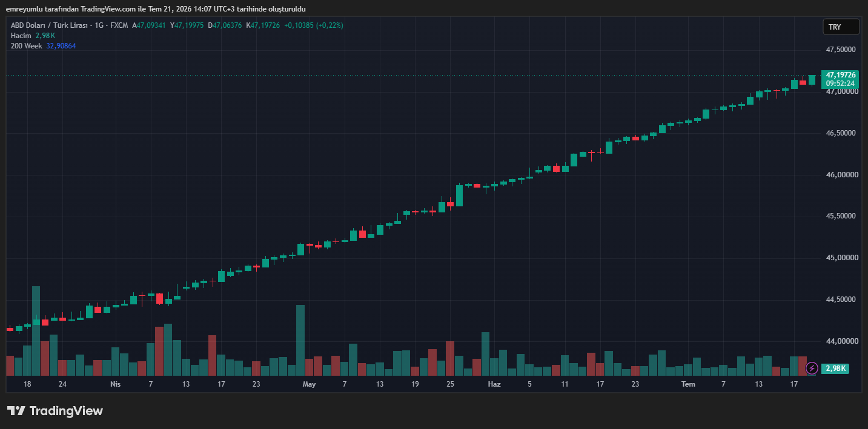
Task: Select the 200 Week indicator label
Action: point(26,46)
